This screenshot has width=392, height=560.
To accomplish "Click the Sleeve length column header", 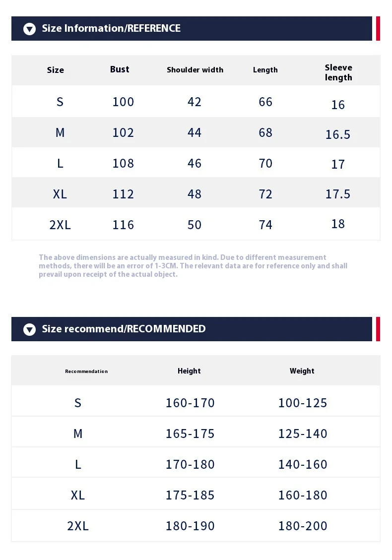I will coord(338,72).
